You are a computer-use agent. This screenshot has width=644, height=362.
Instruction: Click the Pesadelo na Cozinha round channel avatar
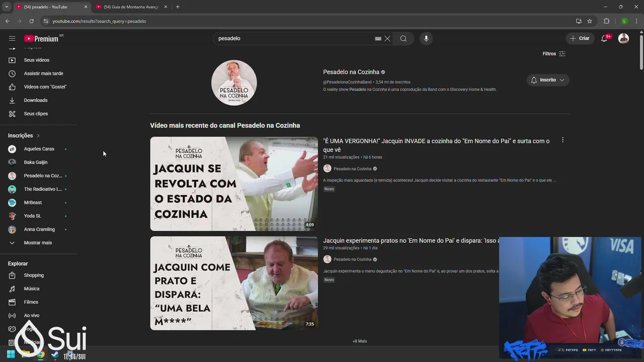(234, 83)
